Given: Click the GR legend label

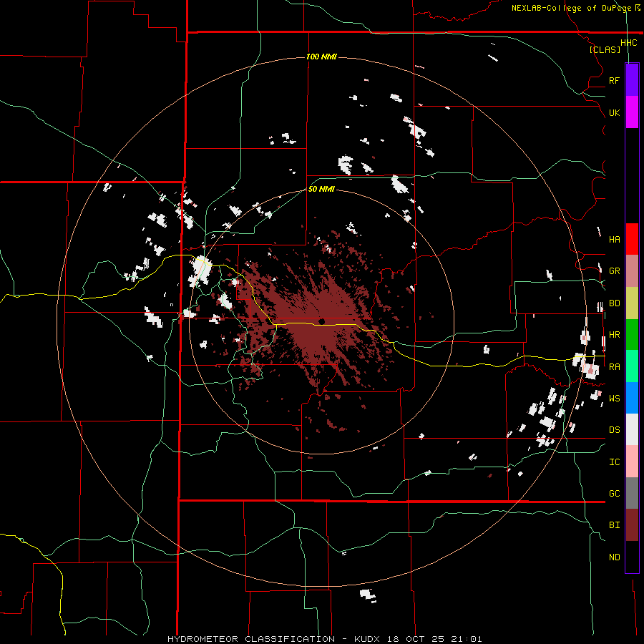Looking at the screenshot, I should coord(614,271).
